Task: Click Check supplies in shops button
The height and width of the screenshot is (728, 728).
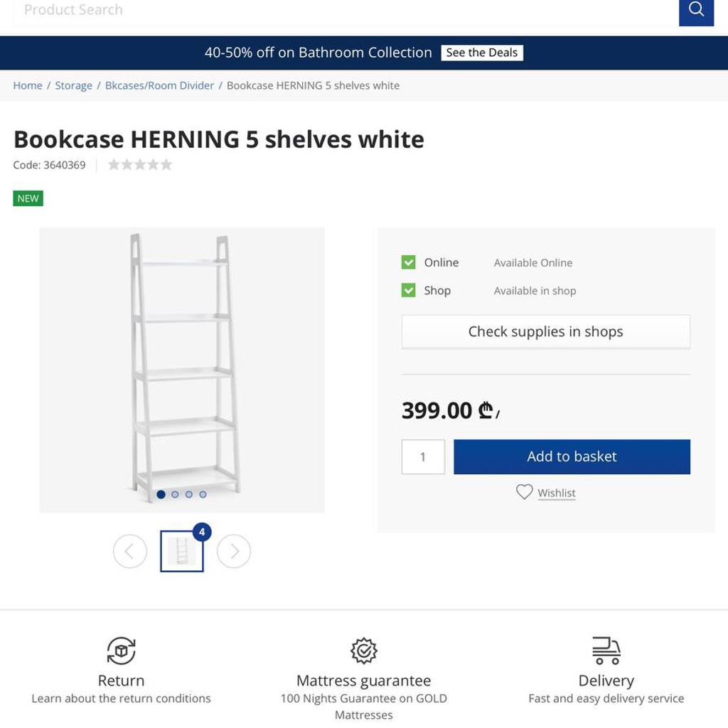Action: (545, 331)
